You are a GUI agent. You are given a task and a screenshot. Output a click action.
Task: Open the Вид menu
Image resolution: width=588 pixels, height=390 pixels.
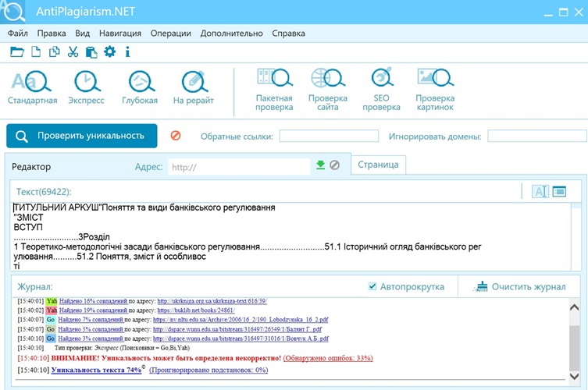pyautogui.click(x=83, y=34)
